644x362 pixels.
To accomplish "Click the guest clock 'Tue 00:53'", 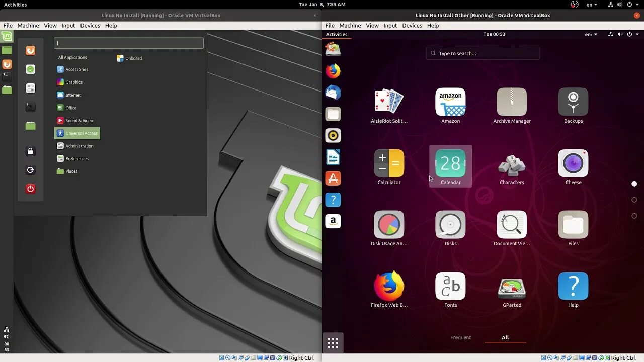I will click(x=494, y=34).
